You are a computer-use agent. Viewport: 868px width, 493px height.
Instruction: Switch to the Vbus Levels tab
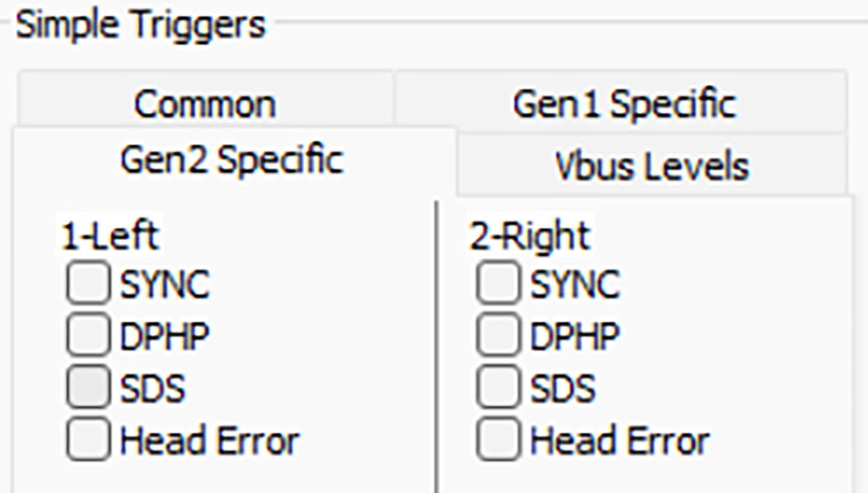[x=652, y=164]
